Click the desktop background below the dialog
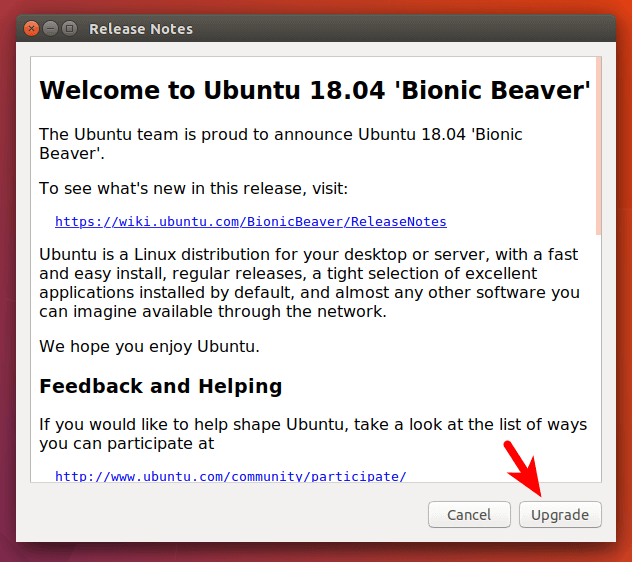632x562 pixels. click(316, 553)
